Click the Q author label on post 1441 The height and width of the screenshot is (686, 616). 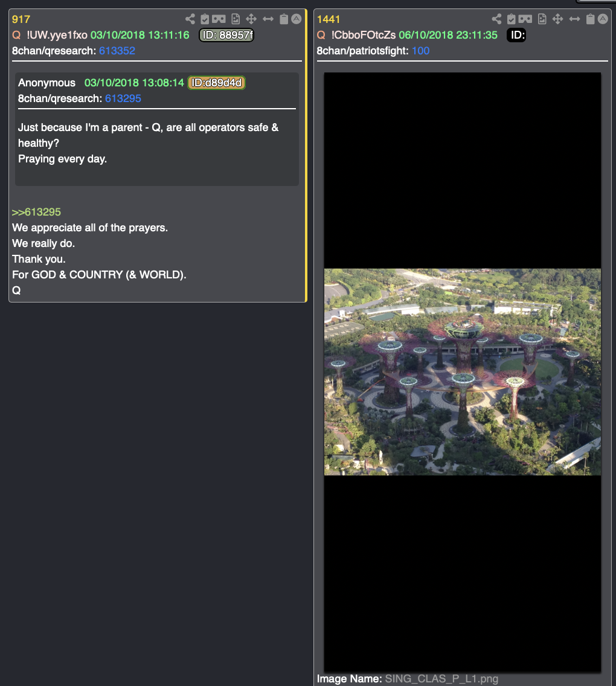pos(321,35)
